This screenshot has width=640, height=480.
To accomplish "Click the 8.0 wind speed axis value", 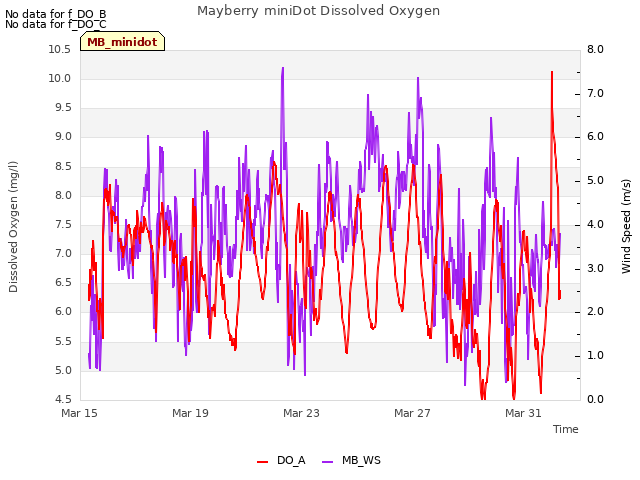I will [595, 49].
